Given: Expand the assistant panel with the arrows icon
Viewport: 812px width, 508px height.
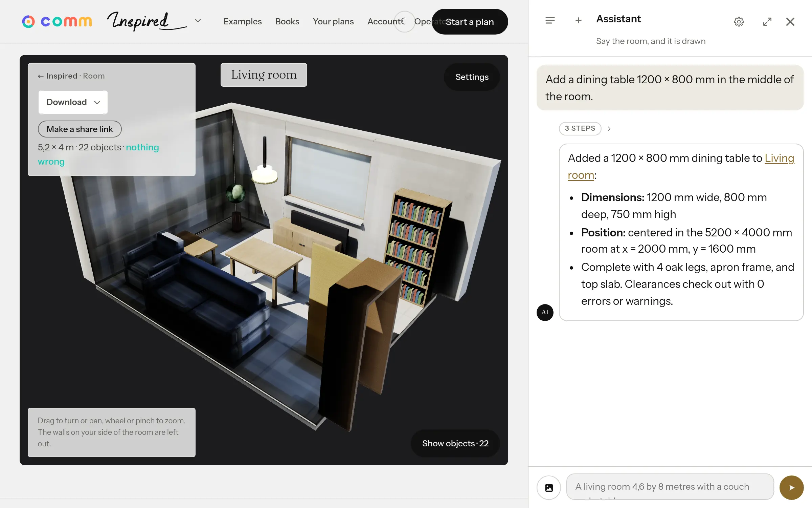Looking at the screenshot, I should coord(767,22).
